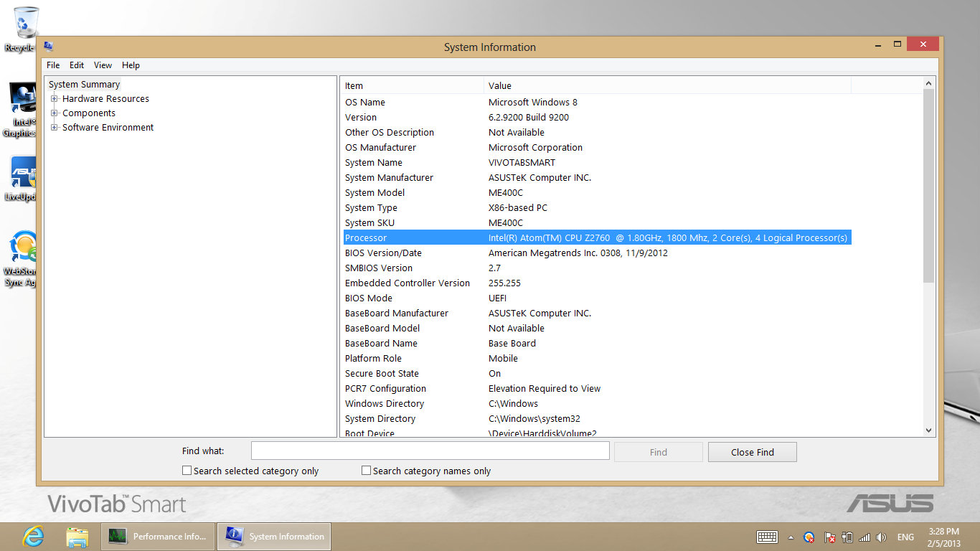The height and width of the screenshot is (551, 980).
Task: Select the Embedded Controller Version row
Action: (x=597, y=283)
